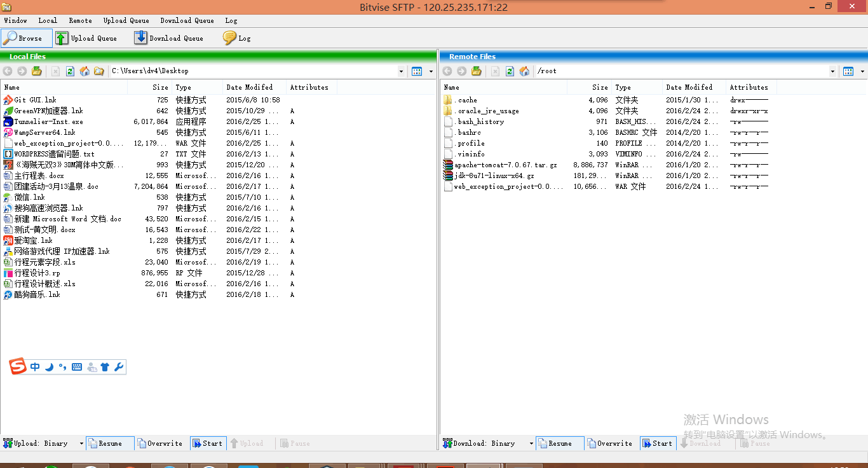
Task: Toggle upload Resume option
Action: click(110, 443)
